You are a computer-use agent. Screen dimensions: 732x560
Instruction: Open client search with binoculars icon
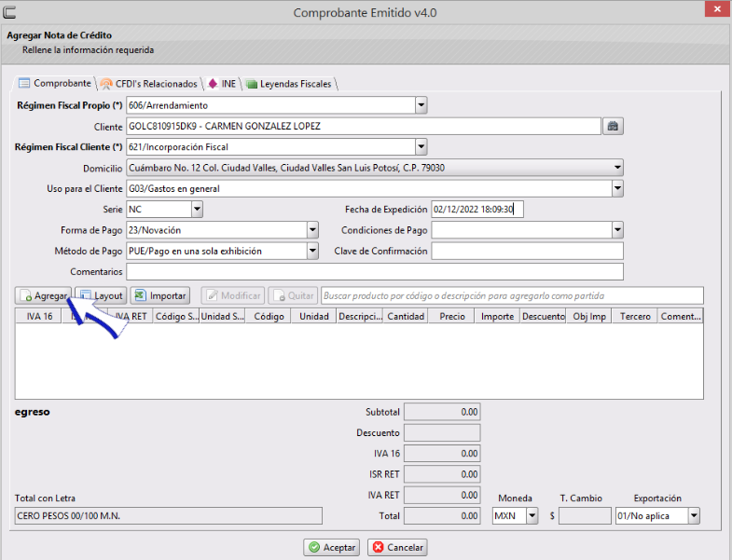point(613,127)
